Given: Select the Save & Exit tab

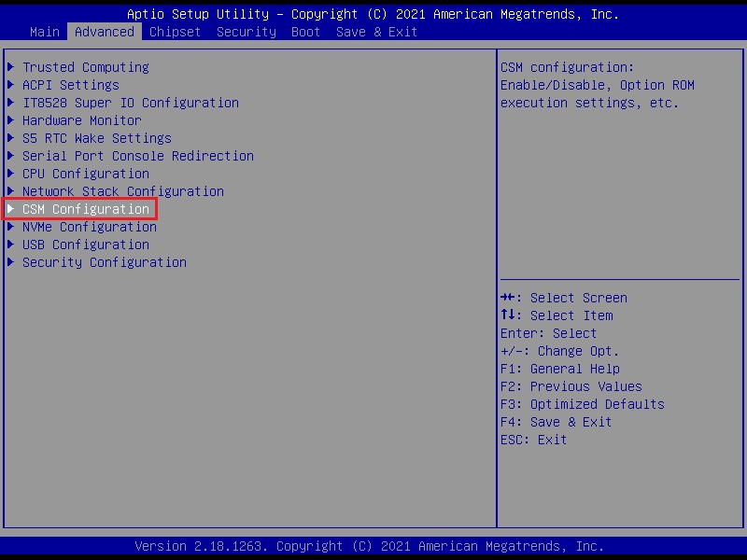Looking at the screenshot, I should pos(376,32).
